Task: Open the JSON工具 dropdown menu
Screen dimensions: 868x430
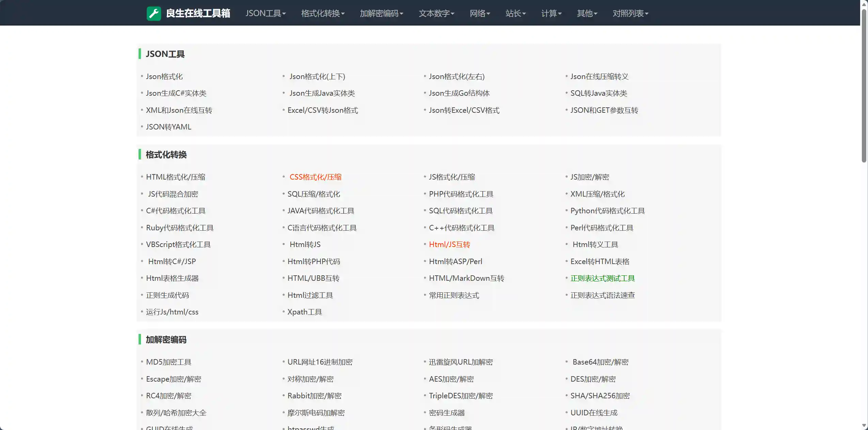Action: tap(265, 13)
